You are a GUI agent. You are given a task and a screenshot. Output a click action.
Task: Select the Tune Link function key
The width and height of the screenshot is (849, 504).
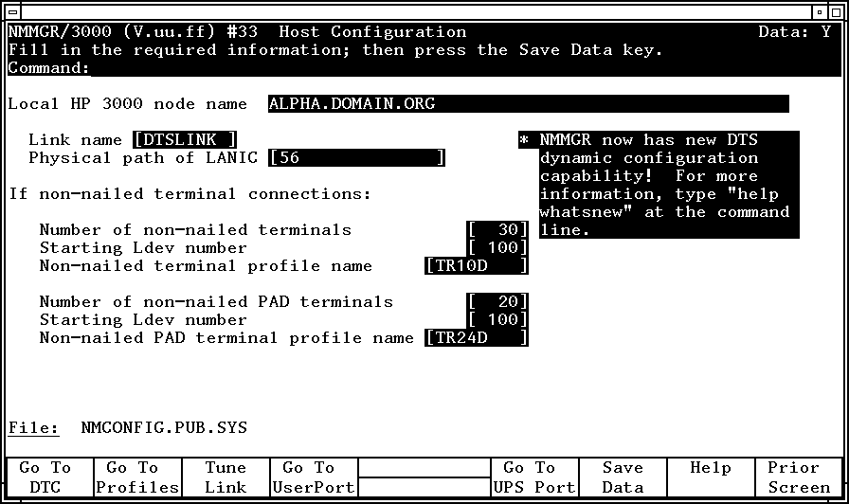(x=226, y=477)
